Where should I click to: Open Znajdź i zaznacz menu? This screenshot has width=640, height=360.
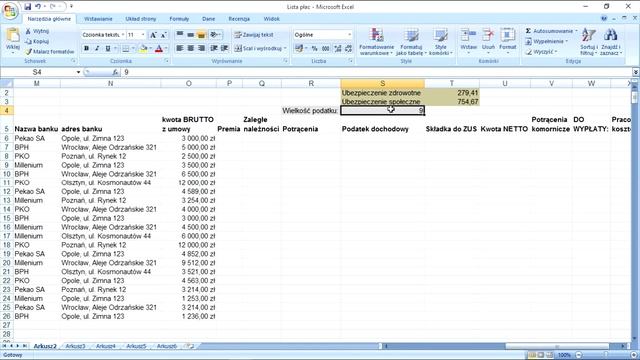[611, 42]
